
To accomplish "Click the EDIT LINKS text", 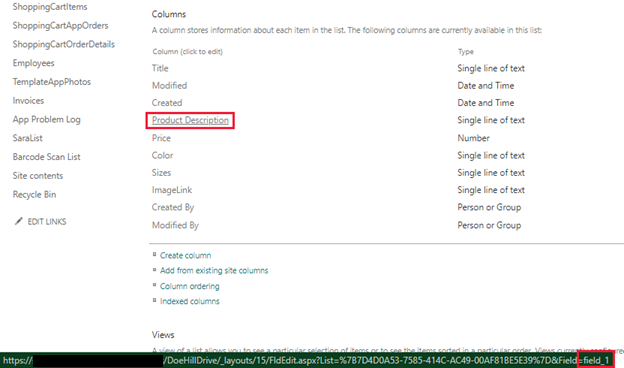I will 47,222.
